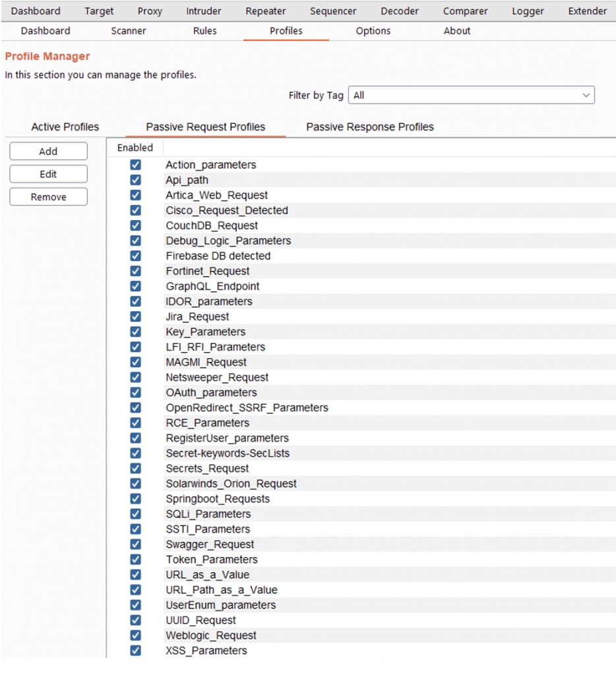Open the Passive Response Profiles tab
616x675 pixels.
(x=370, y=127)
